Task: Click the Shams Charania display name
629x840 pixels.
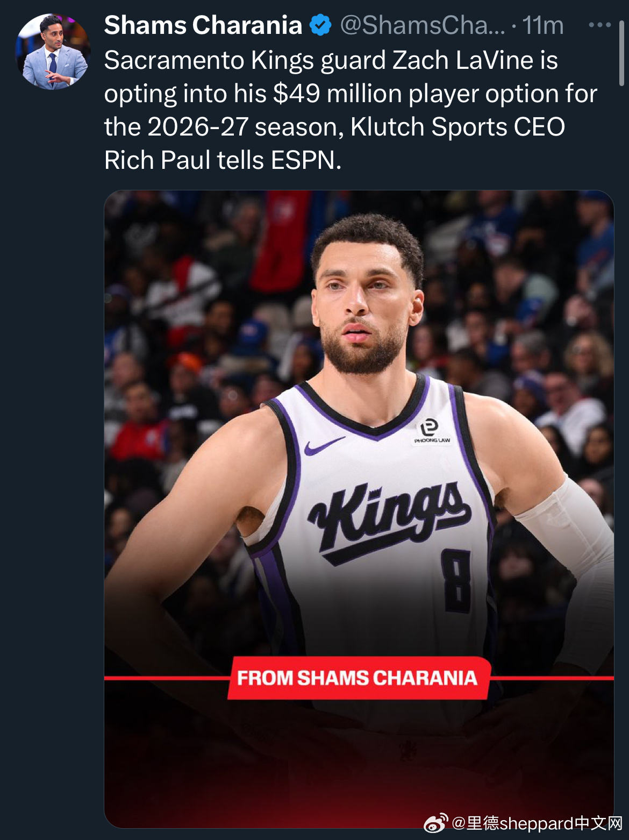Action: (203, 25)
